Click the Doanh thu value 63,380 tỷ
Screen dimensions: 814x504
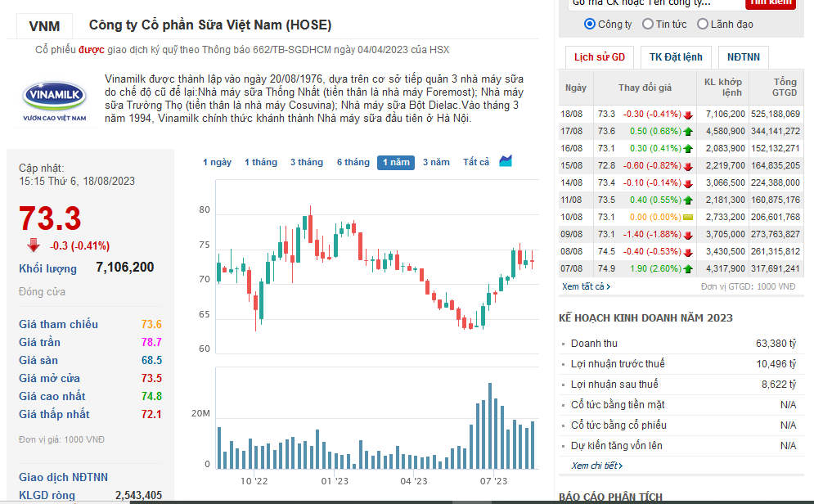776,344
